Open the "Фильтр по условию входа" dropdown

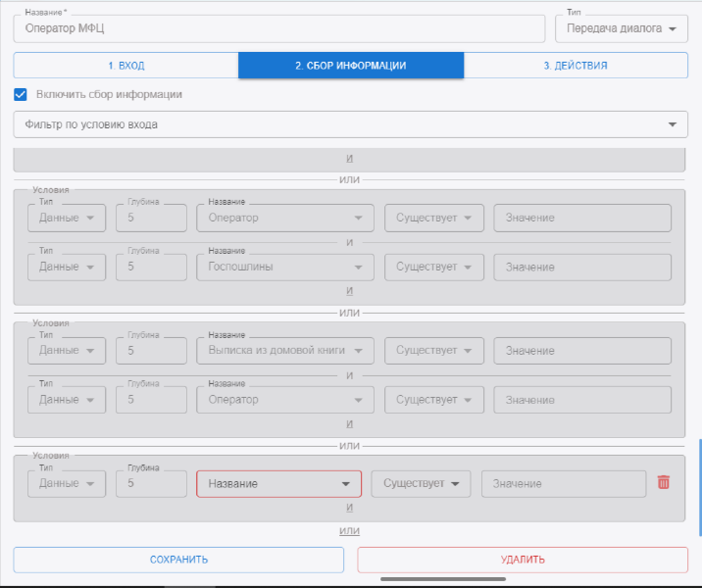[349, 124]
